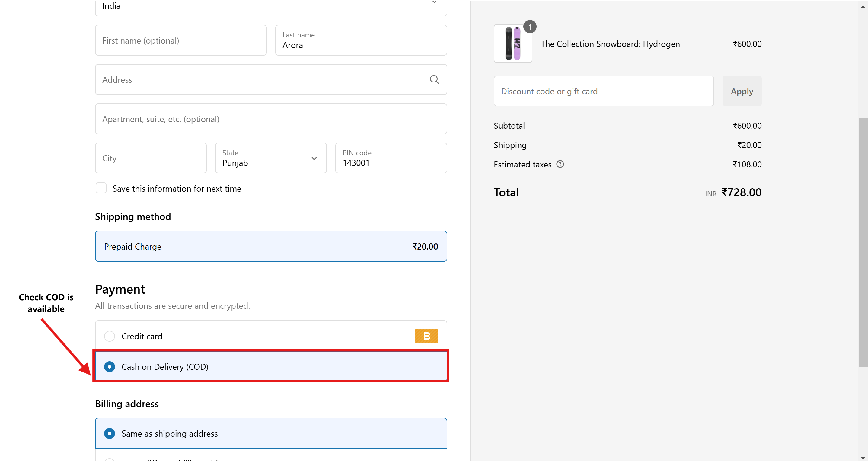Click the Discount code or gift card field
This screenshot has height=461, width=868.
[603, 91]
